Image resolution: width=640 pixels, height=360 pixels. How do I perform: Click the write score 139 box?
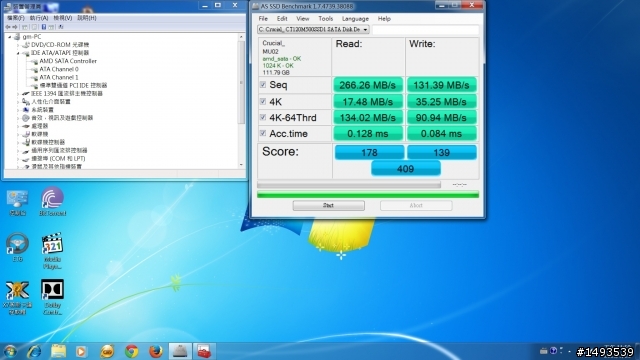(x=442, y=152)
